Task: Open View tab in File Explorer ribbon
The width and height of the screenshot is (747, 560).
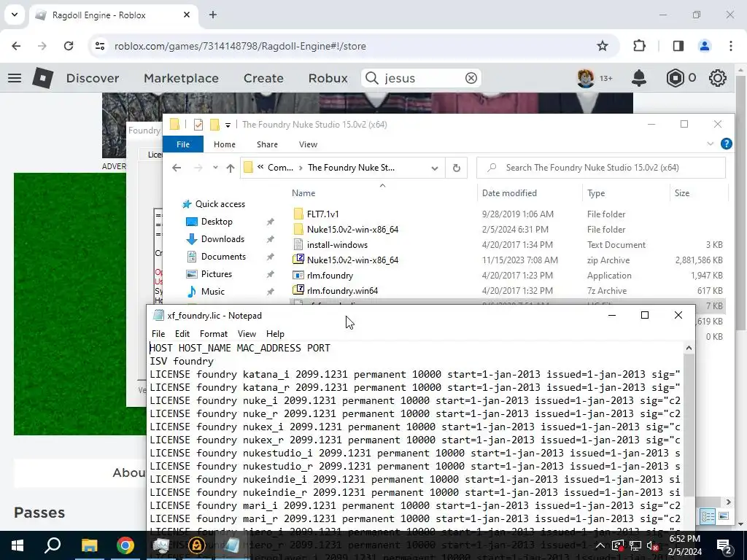Action: coord(309,144)
